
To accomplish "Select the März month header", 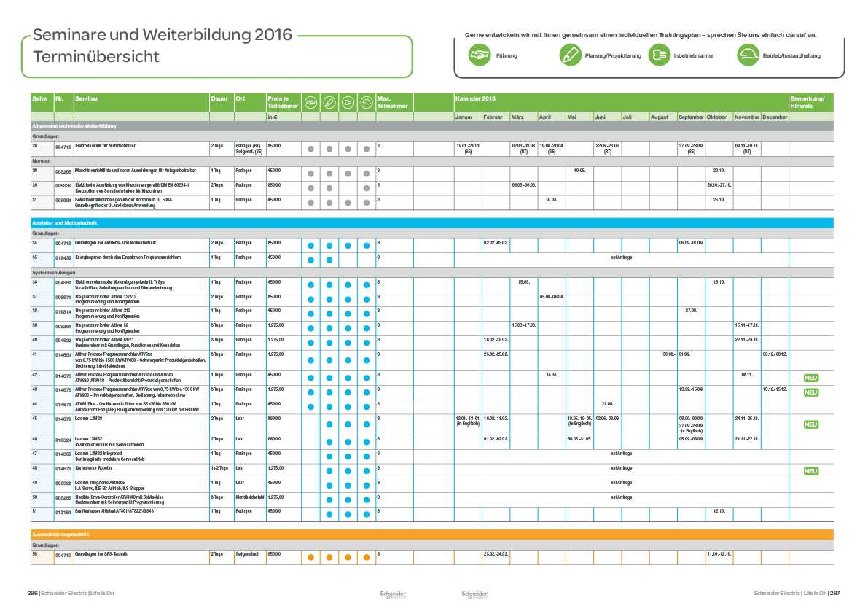I will (517, 117).
